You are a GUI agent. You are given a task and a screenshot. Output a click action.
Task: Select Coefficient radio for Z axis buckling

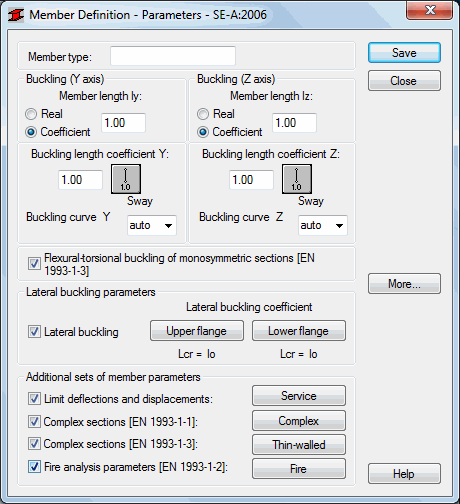point(203,132)
